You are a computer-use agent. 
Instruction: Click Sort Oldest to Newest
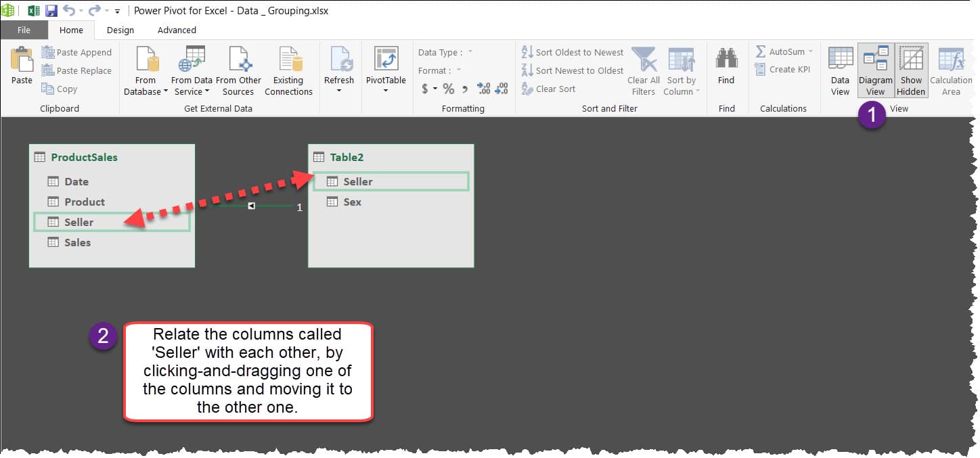click(573, 52)
